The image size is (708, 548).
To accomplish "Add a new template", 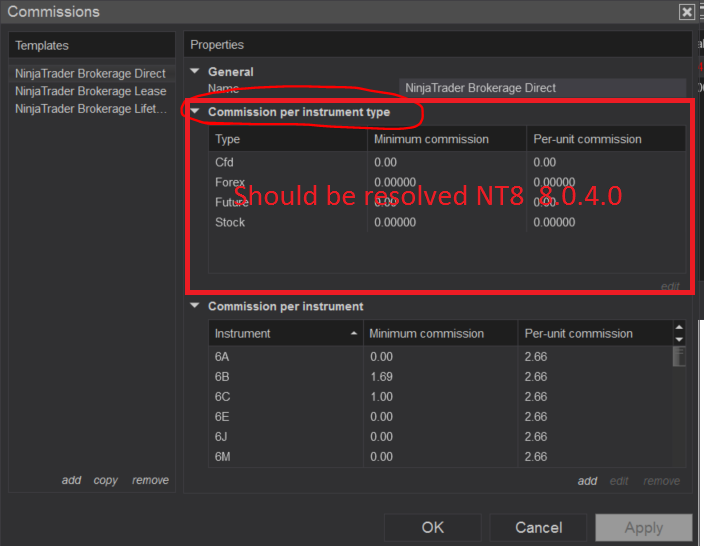I will tap(71, 480).
